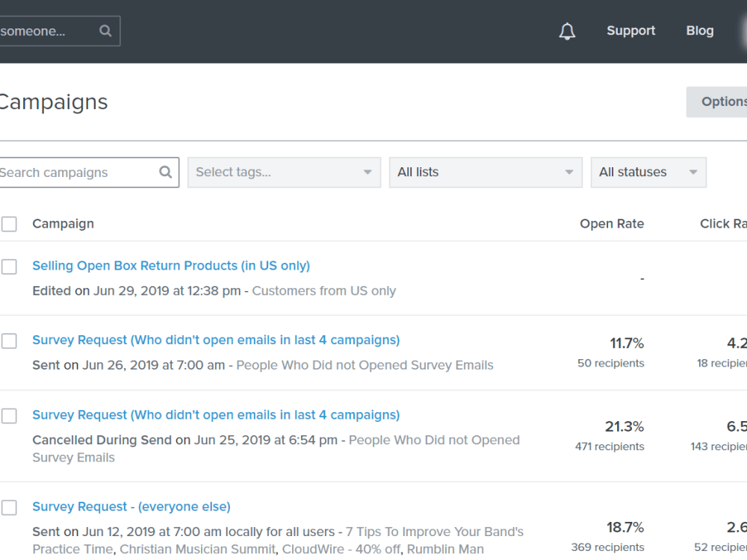This screenshot has width=747, height=560.
Task: Click the Rumblin Man list name
Action: pyautogui.click(x=445, y=549)
